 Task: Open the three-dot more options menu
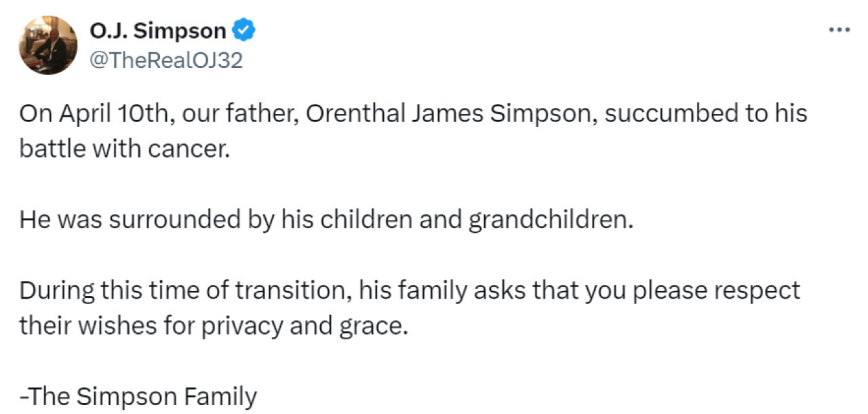[839, 31]
